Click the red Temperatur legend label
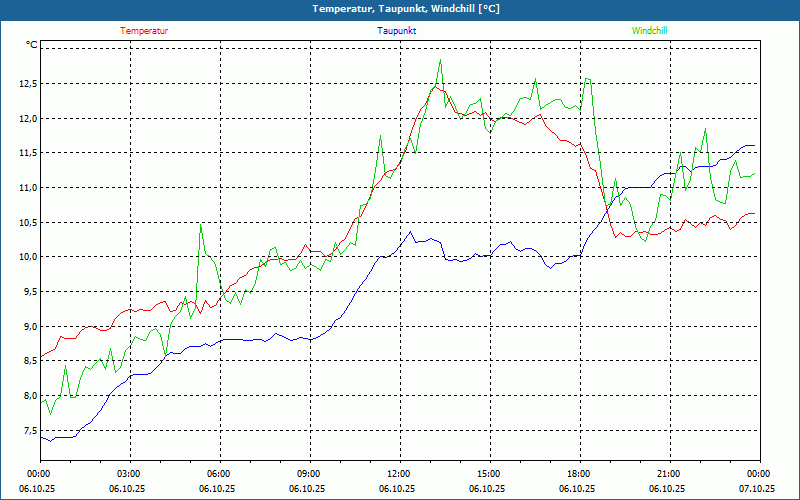This screenshot has height=500, width=800. pos(144,30)
